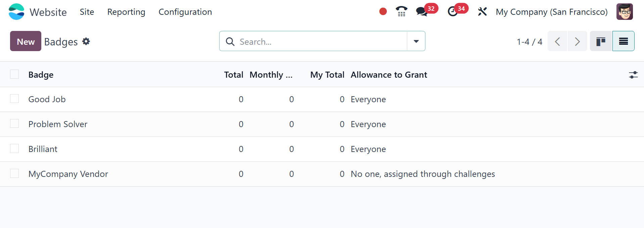Screen dimensions: 644x228
Task: Open the Configuration menu
Action: click(x=185, y=12)
